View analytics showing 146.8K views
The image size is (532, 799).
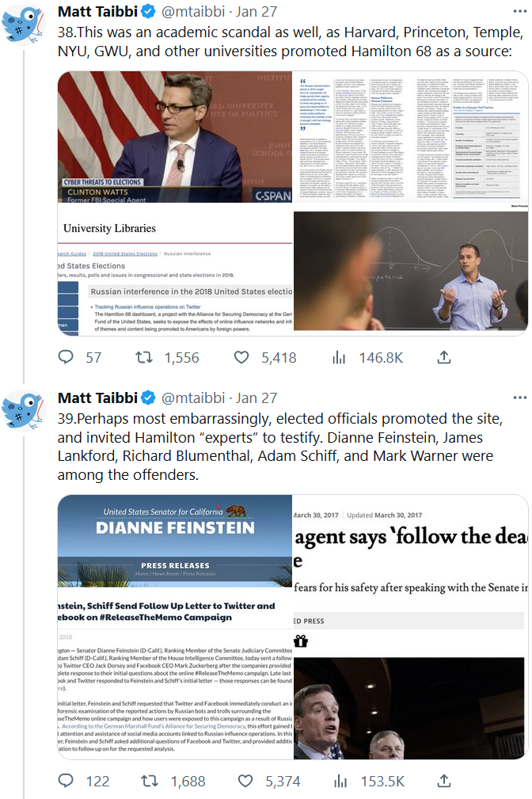[340, 358]
